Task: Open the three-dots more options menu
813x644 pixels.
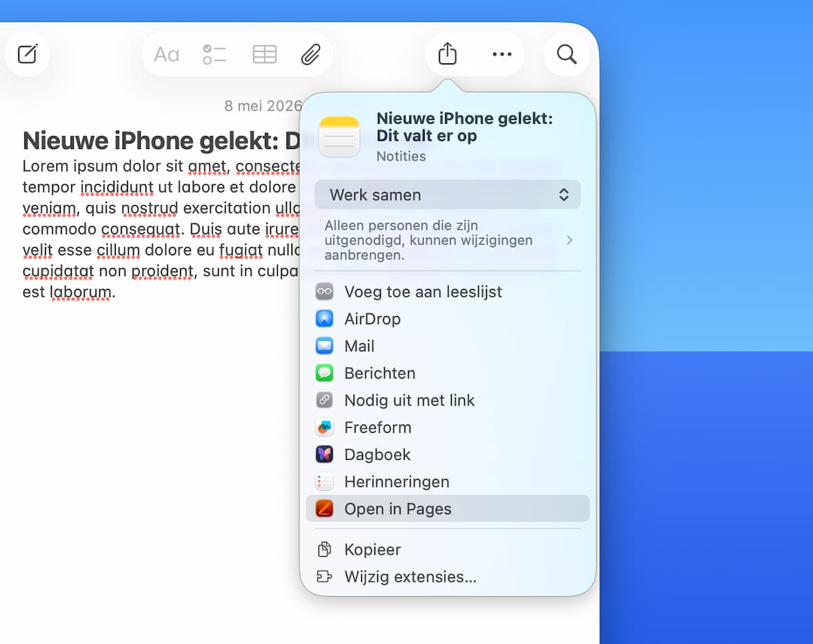Action: (x=502, y=54)
